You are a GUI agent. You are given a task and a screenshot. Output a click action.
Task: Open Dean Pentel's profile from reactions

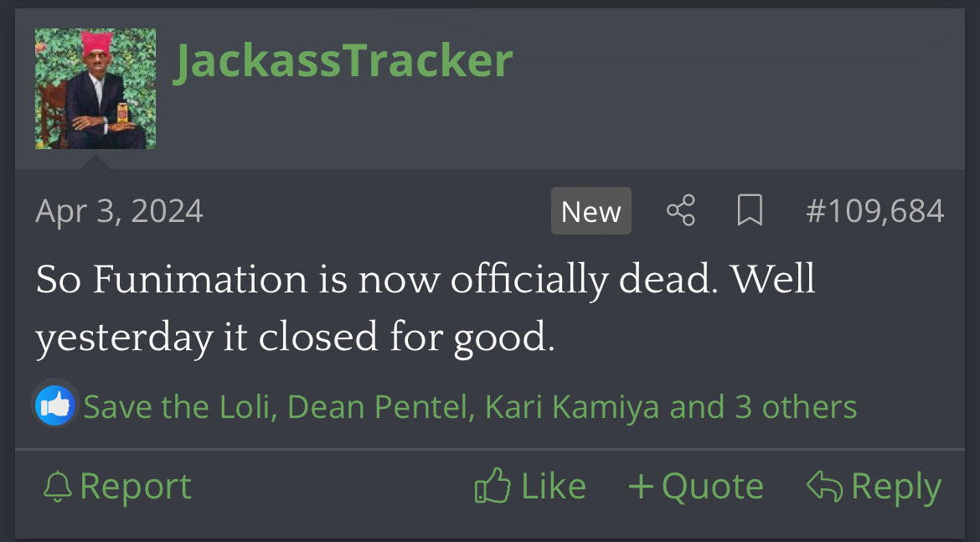[x=381, y=407]
